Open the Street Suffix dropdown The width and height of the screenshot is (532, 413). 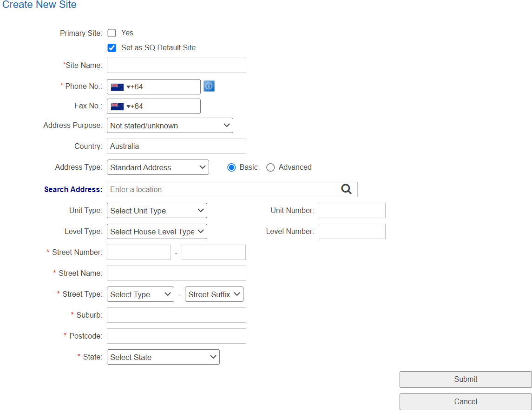pyautogui.click(x=214, y=294)
